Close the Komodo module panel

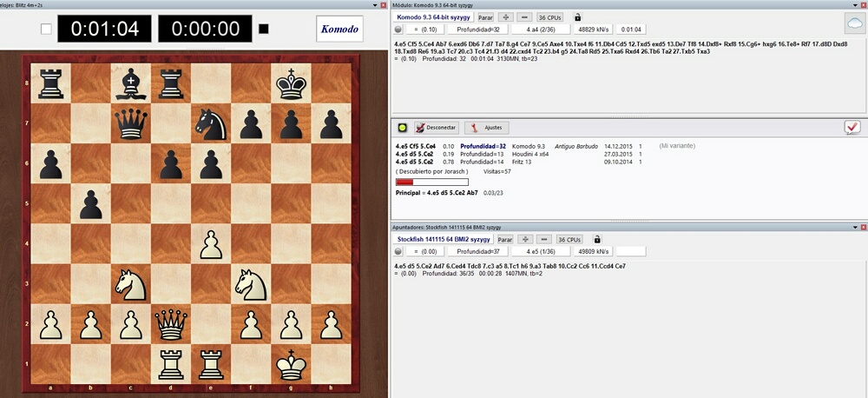pos(864,5)
